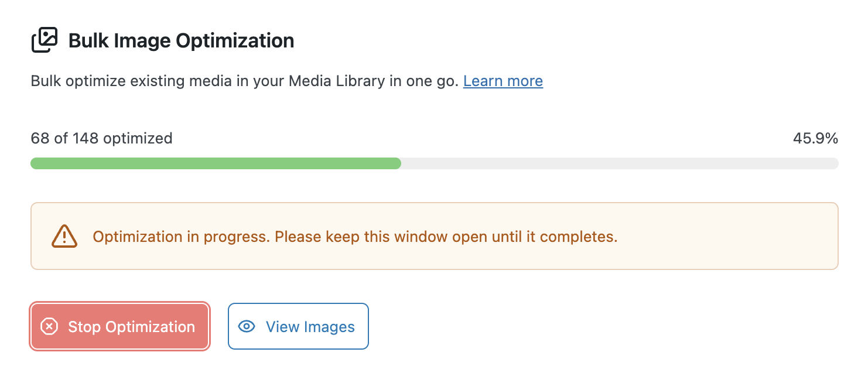868x376 pixels.
Task: Click the green filled portion of progress bar
Action: coord(216,163)
